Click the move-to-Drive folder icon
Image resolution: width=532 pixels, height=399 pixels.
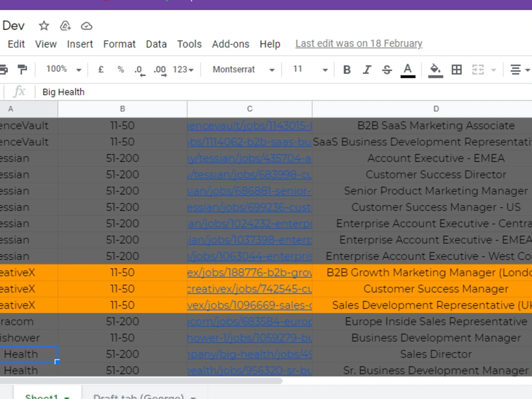[65, 26]
